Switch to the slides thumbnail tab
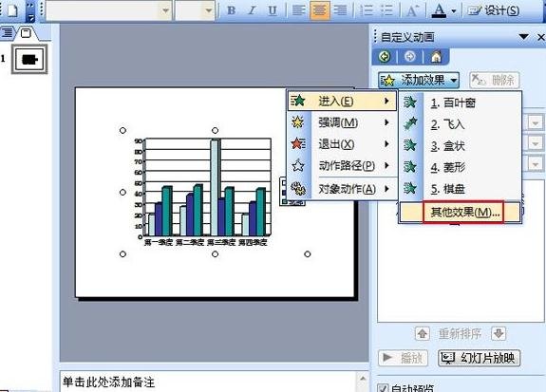 (x=26, y=33)
